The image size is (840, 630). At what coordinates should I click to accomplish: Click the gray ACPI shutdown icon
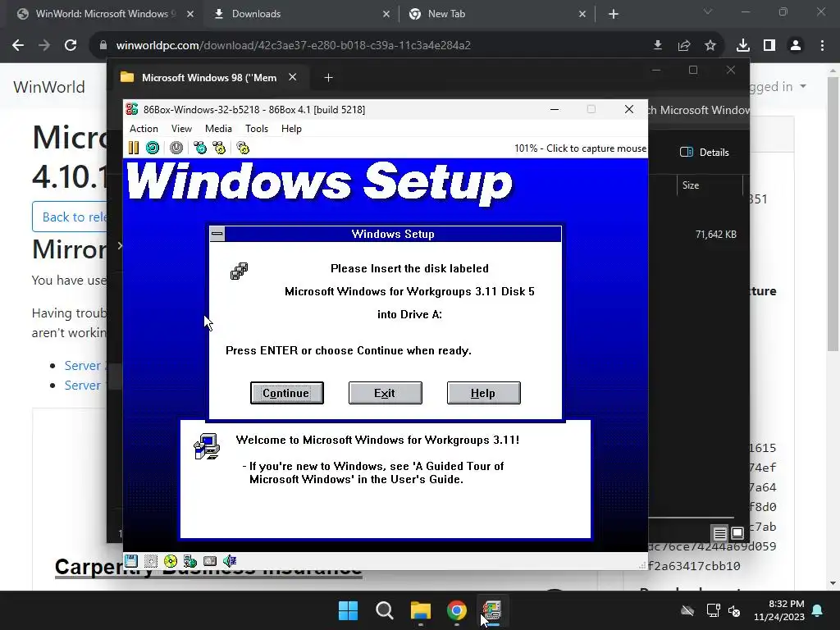(x=176, y=148)
